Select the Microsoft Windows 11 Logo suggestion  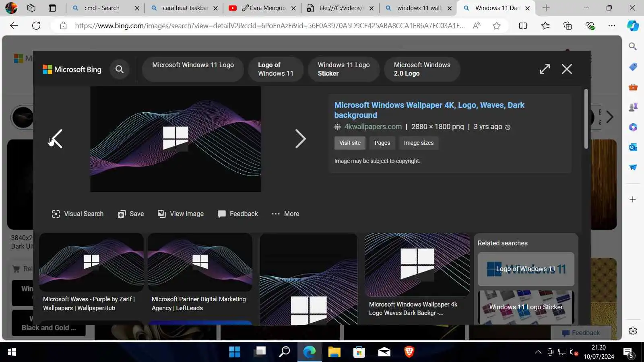pos(193,69)
